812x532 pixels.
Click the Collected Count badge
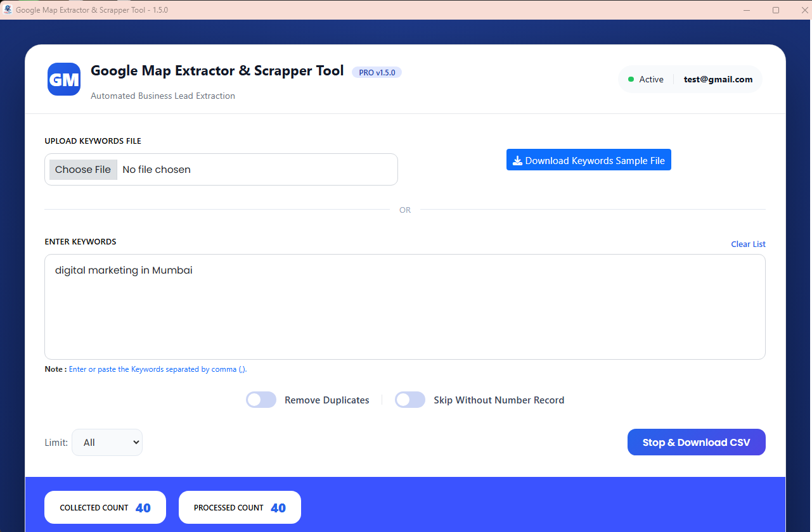[x=105, y=507]
